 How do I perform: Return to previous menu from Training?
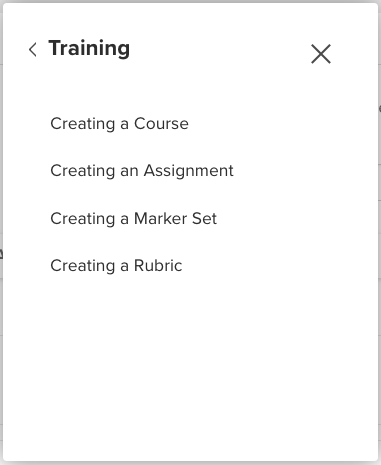coord(33,50)
